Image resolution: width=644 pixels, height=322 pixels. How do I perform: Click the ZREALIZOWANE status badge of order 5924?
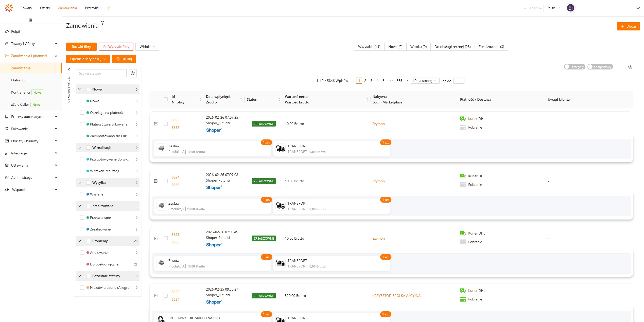pyautogui.click(x=264, y=181)
